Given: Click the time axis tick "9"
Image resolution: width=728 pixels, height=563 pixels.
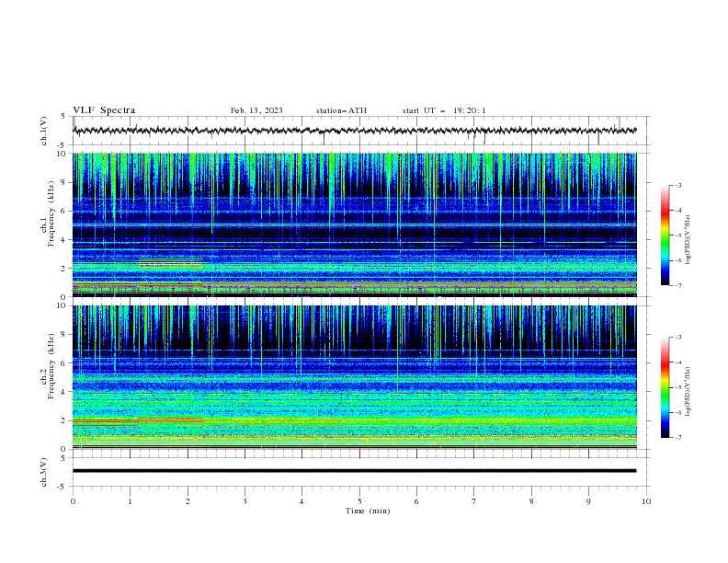Looking at the screenshot, I should point(588,501).
